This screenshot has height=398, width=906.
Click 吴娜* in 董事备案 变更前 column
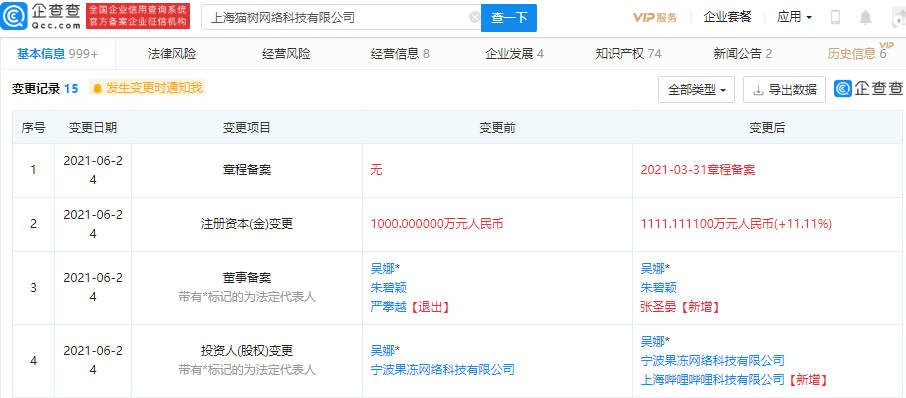pyautogui.click(x=385, y=268)
